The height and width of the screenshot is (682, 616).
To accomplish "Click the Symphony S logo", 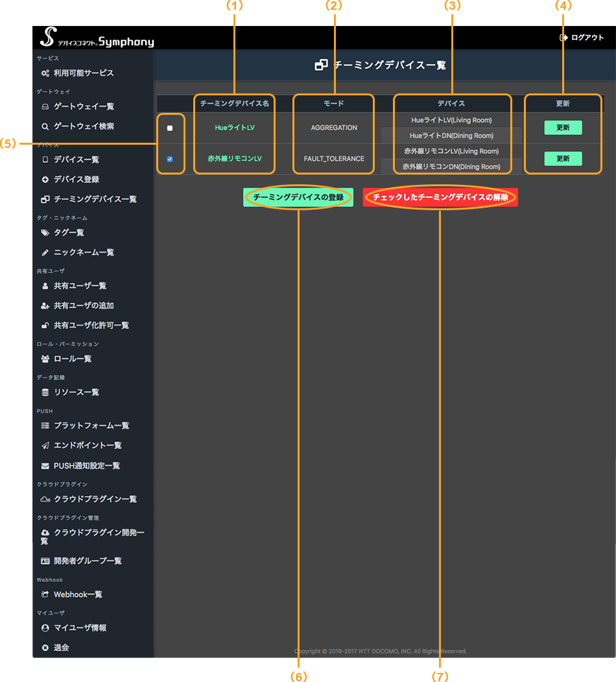I will pos(48,36).
